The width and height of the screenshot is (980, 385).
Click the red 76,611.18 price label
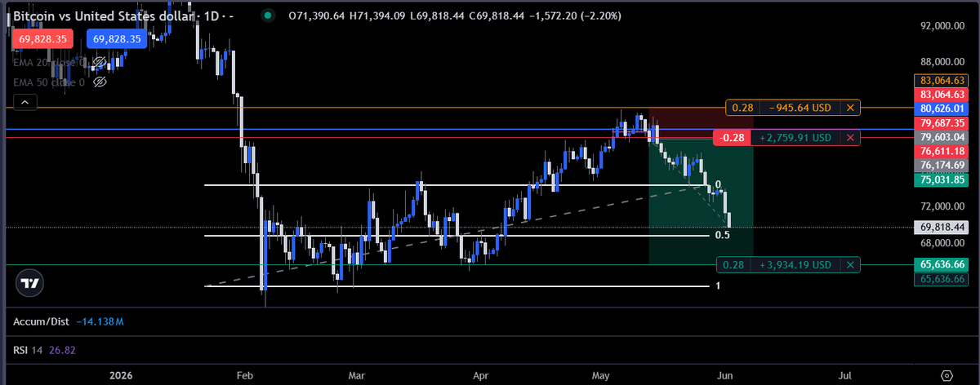pyautogui.click(x=942, y=151)
